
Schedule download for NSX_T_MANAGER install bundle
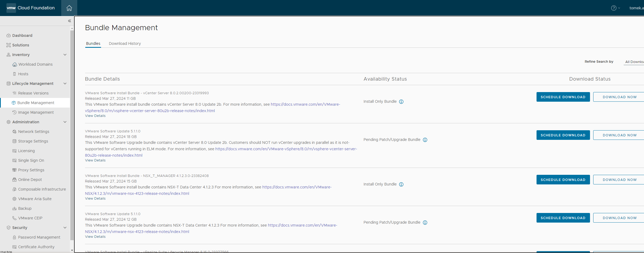563,180
